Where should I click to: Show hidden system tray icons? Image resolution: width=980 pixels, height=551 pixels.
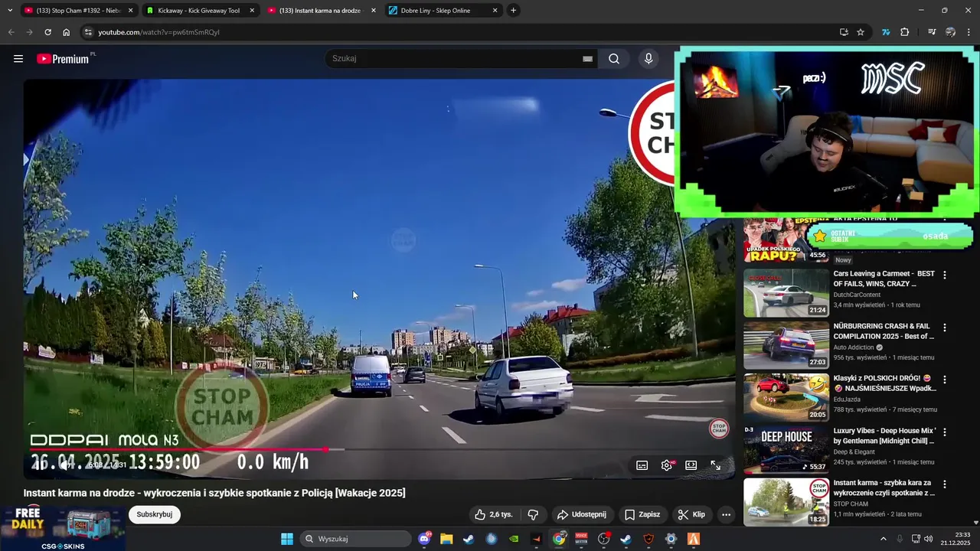(x=883, y=539)
